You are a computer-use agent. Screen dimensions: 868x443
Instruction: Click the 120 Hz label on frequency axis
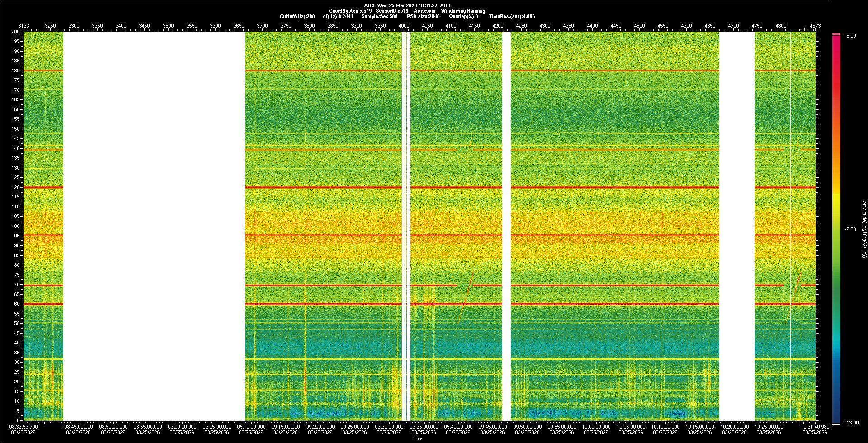pos(16,187)
